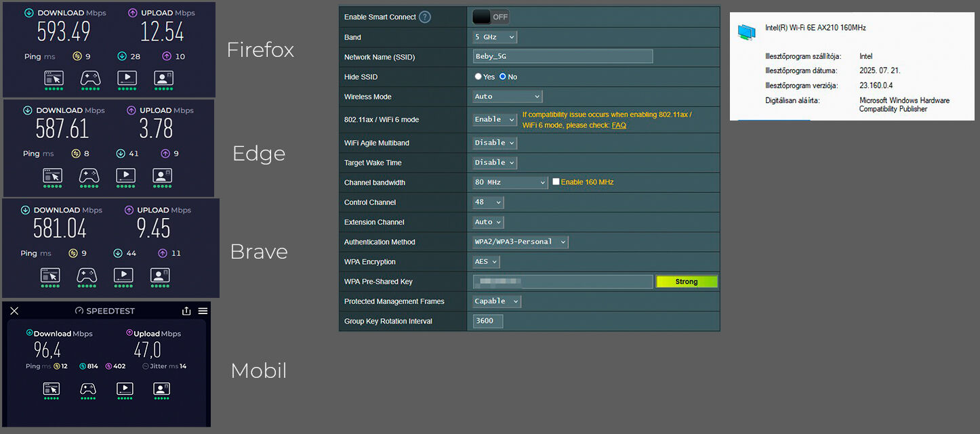980x434 pixels.
Task: Click Mobil download value 96,4
Action: pos(47,350)
